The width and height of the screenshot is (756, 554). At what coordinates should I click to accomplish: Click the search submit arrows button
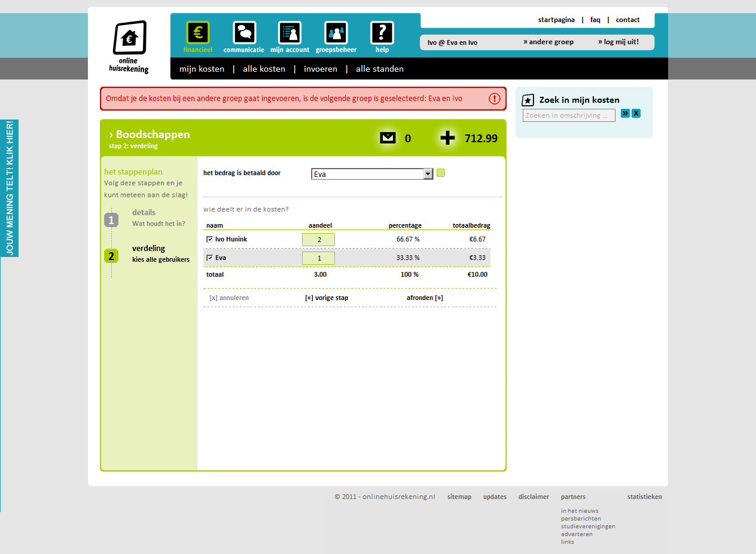(625, 114)
